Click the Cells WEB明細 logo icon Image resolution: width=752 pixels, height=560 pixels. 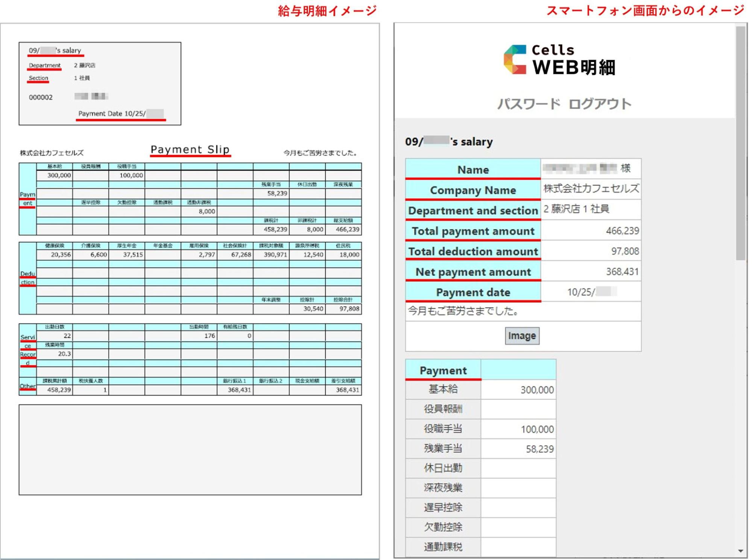click(515, 60)
